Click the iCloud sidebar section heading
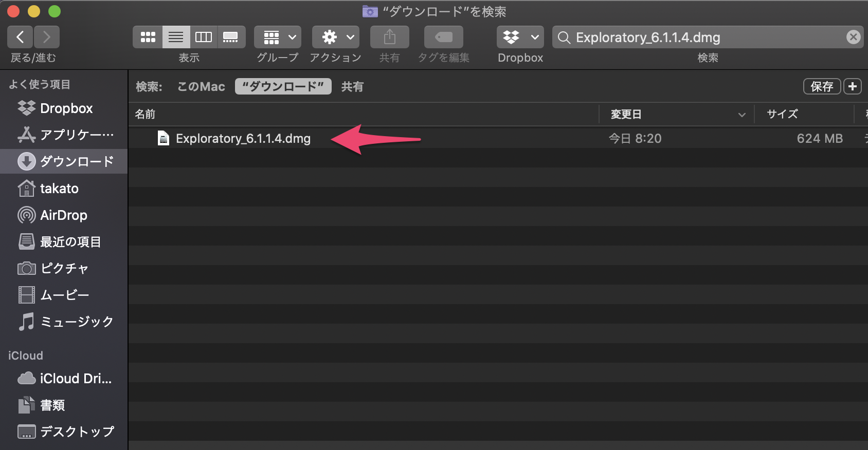This screenshot has width=868, height=450. [26, 355]
